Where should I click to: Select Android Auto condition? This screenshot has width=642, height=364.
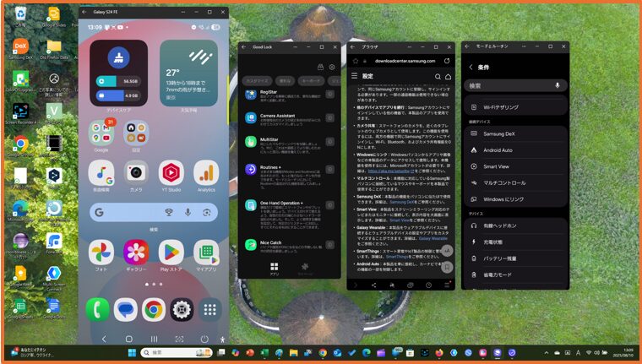tap(516, 150)
